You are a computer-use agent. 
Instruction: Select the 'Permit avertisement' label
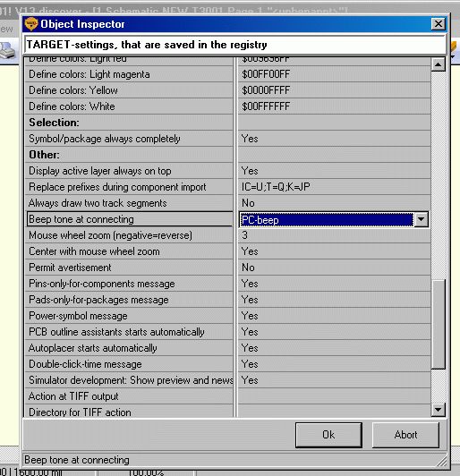click(x=70, y=268)
